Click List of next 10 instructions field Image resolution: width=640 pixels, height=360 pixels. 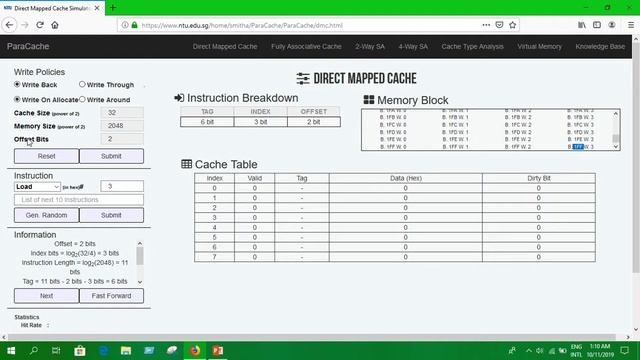tap(79, 200)
